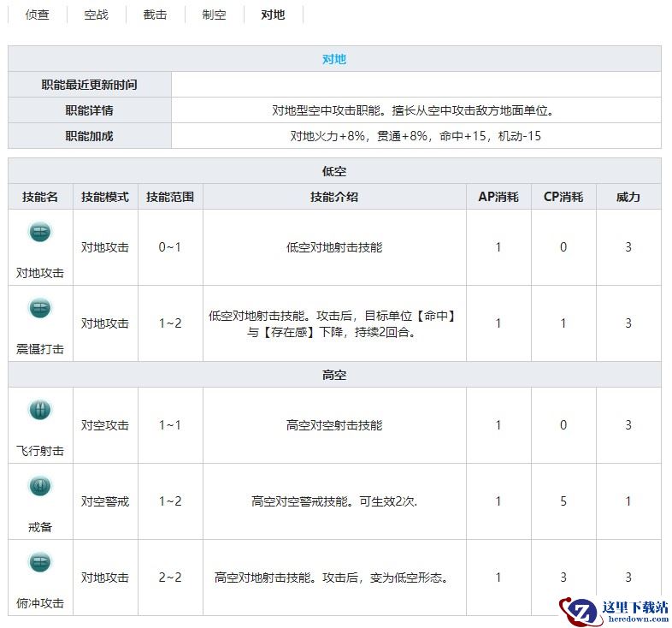The image size is (672, 628).
Task: Open the 空战 tab
Action: click(96, 15)
